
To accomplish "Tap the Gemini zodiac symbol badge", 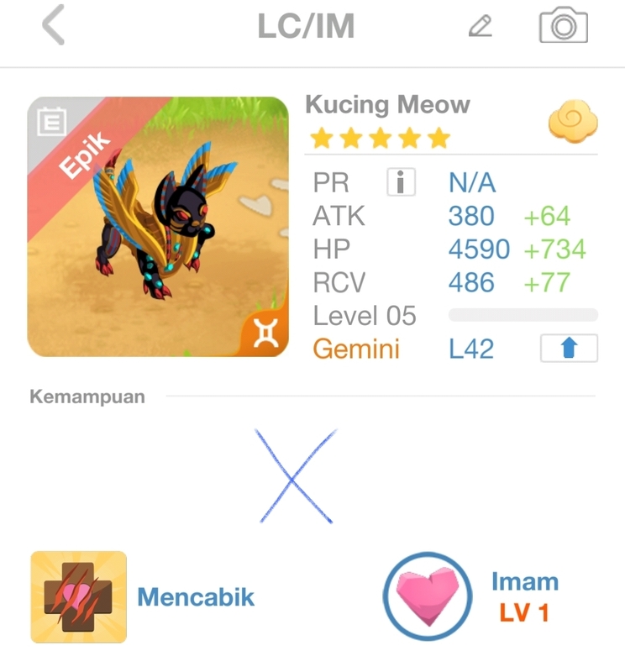I will click(x=266, y=333).
